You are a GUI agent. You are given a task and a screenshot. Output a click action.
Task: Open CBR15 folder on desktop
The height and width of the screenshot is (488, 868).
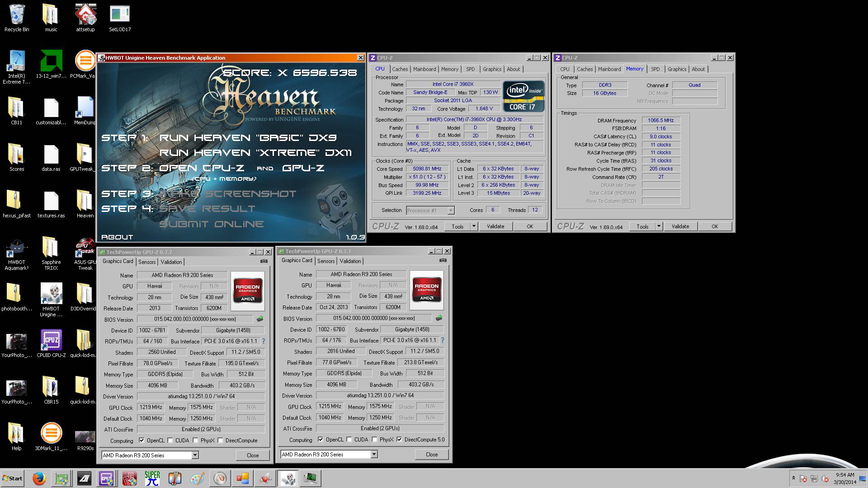(51, 390)
